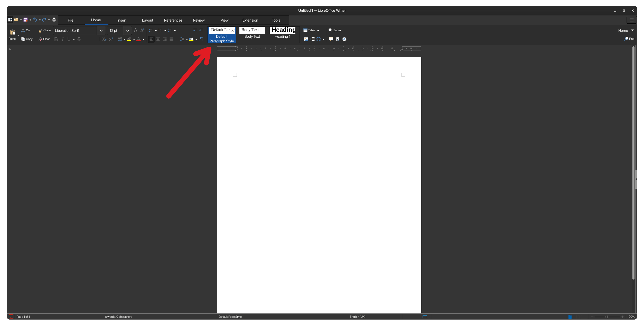Screen dimensions: 644x327
Task: Toggle center alignment
Action: (x=158, y=39)
